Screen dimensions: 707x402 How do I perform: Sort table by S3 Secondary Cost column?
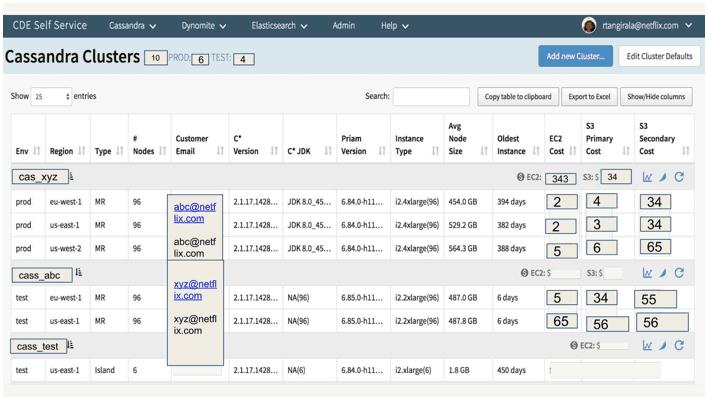[685, 151]
